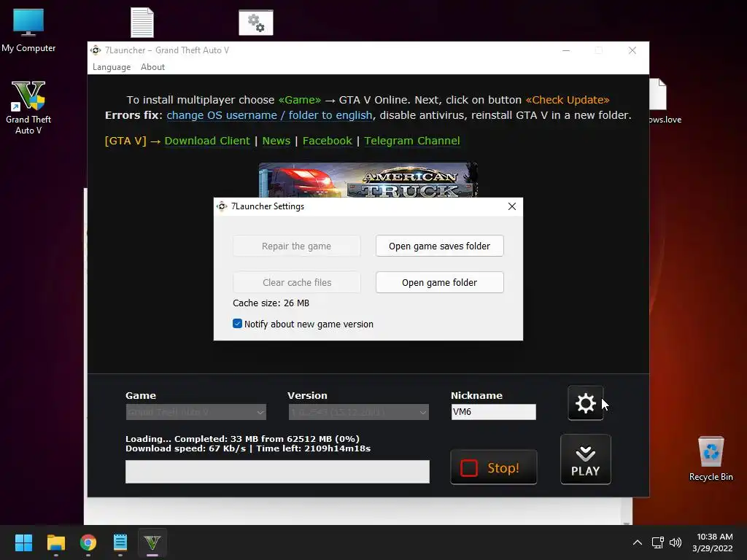
Task: Open the gear settings button in launcher
Action: click(586, 403)
